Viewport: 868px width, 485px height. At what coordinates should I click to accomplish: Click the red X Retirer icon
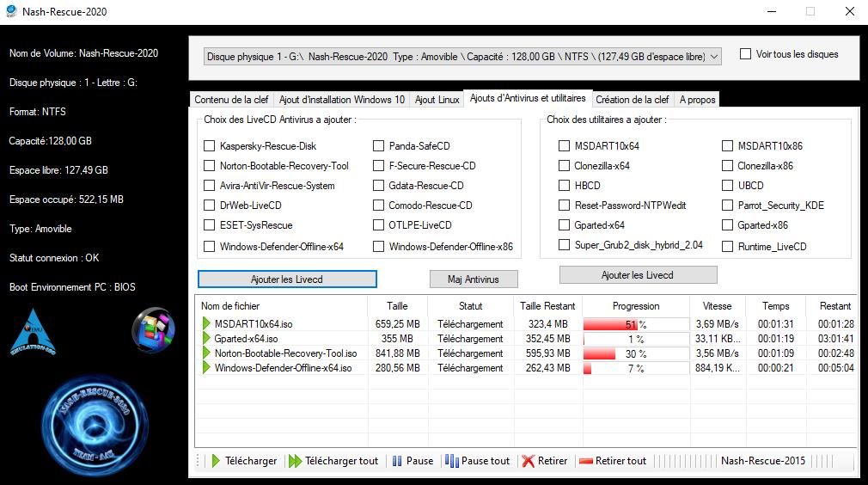pyautogui.click(x=529, y=461)
